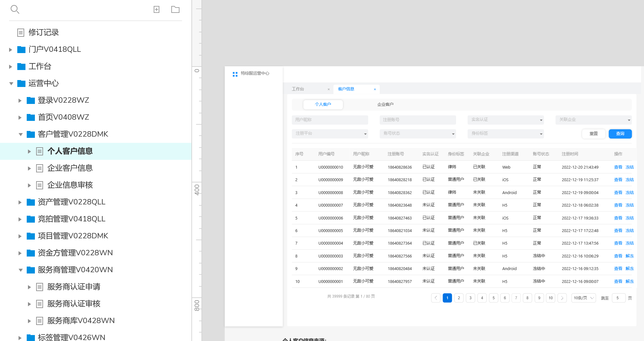Collapse the 客户管理V0228DMK folder
The height and width of the screenshot is (341, 644).
[x=20, y=134]
